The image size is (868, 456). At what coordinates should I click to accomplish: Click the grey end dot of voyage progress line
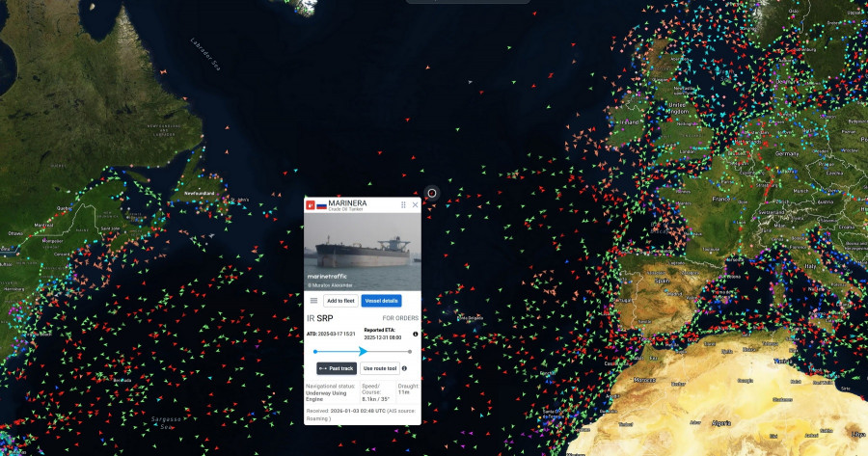tap(411, 351)
